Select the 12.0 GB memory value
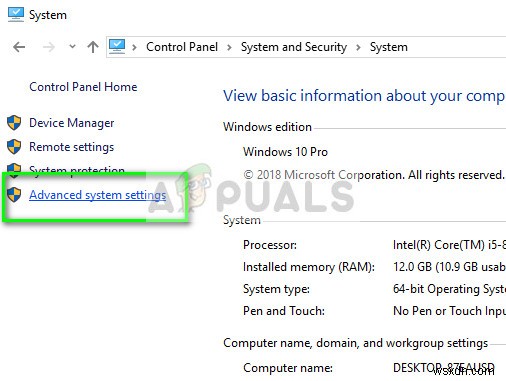Viewport: 506px width, 381px height. pos(449,267)
